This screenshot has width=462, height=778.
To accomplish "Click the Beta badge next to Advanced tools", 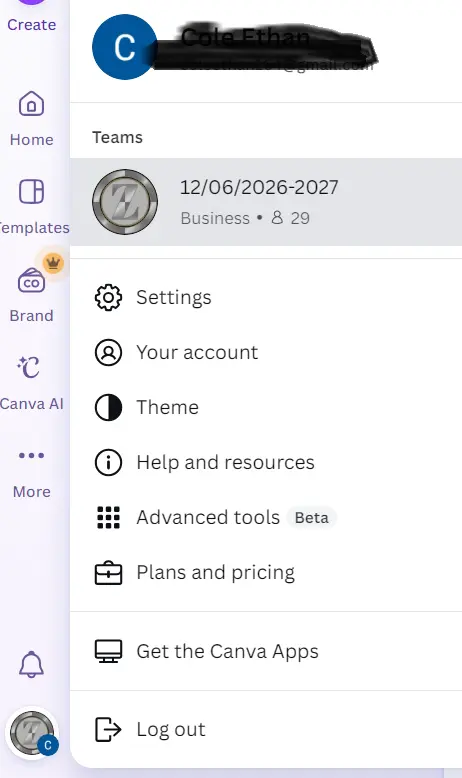I will (x=312, y=518).
